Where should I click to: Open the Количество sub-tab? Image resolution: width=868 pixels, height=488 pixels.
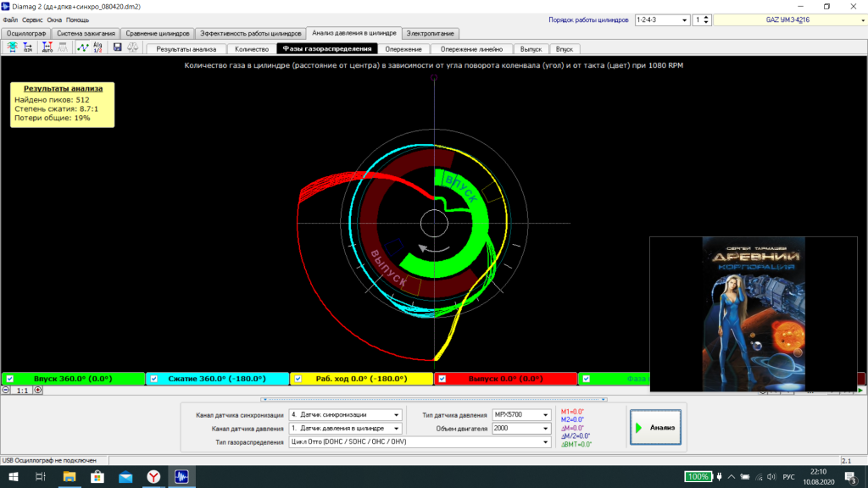pos(252,49)
